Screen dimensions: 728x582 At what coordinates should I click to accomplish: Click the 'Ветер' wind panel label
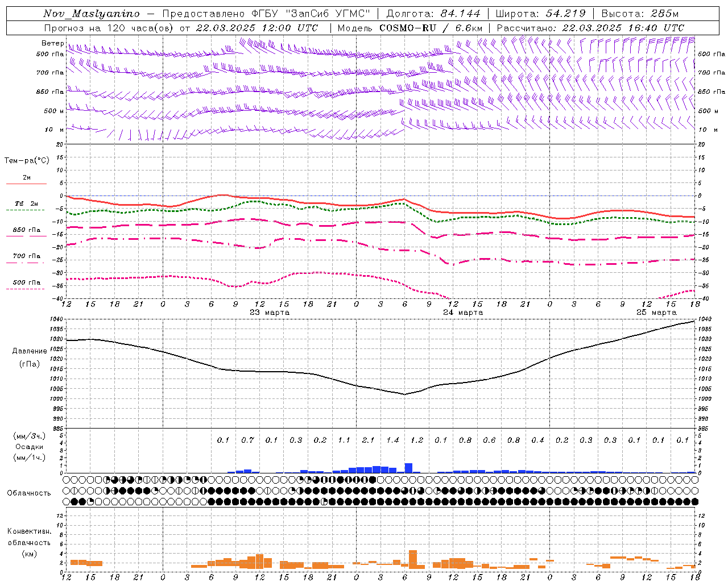pyautogui.click(x=52, y=43)
